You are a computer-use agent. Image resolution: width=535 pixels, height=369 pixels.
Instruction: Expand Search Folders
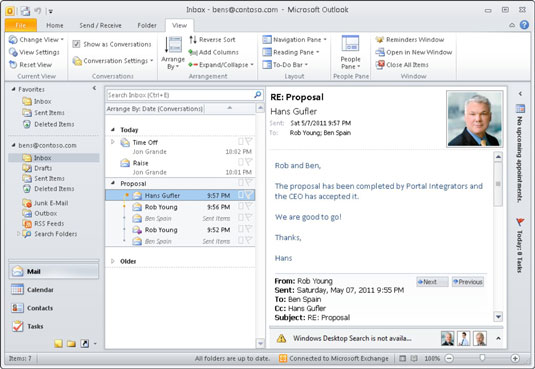click(18, 234)
